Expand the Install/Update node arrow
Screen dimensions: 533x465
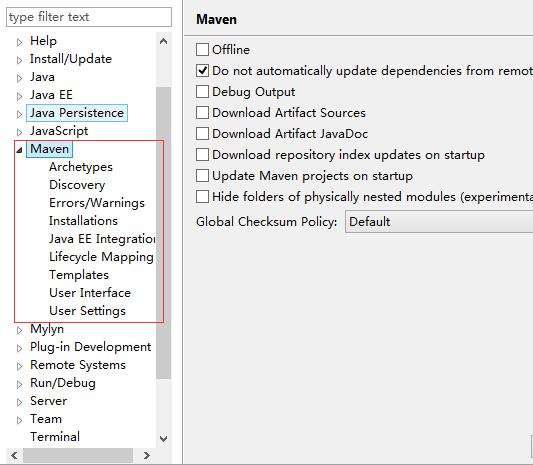[x=19, y=60]
